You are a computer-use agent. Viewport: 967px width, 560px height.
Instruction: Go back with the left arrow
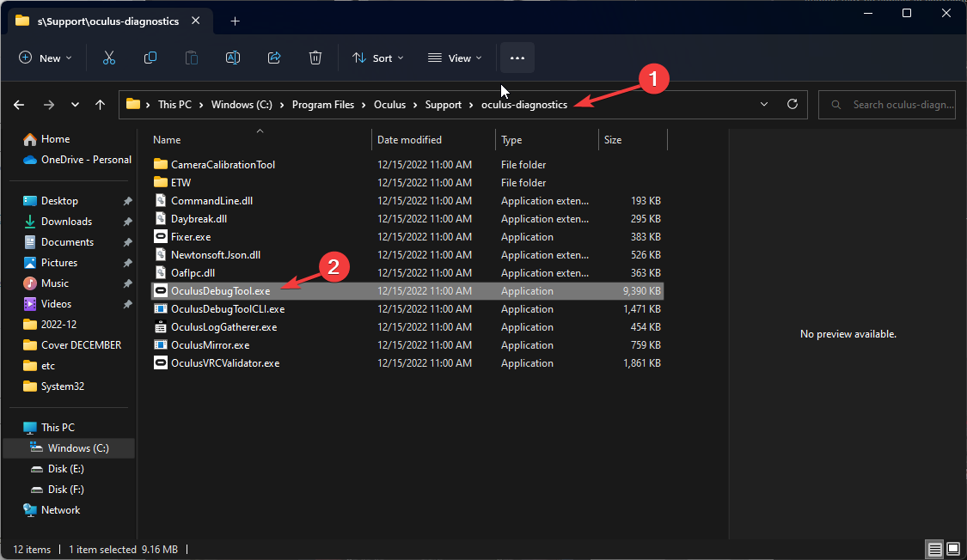(19, 105)
